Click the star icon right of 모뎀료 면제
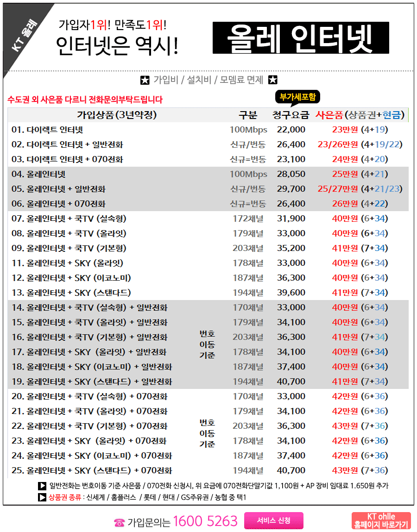The width and height of the screenshot is (417, 532). pyautogui.click(x=273, y=80)
